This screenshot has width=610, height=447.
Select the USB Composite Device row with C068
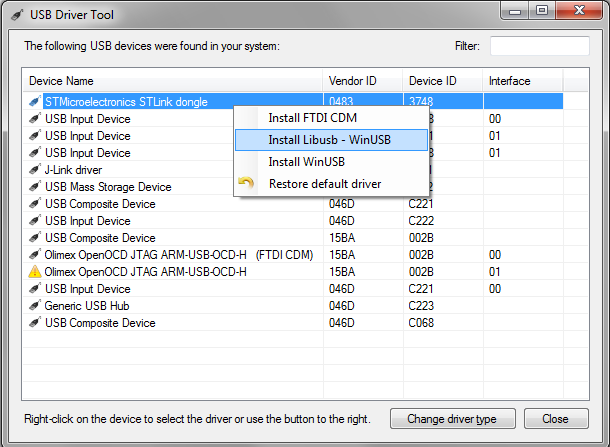pos(293,323)
